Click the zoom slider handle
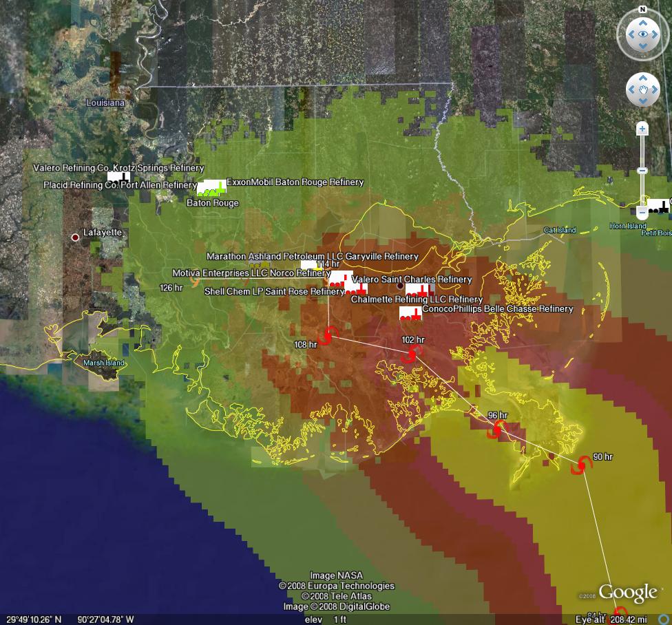 [x=642, y=171]
